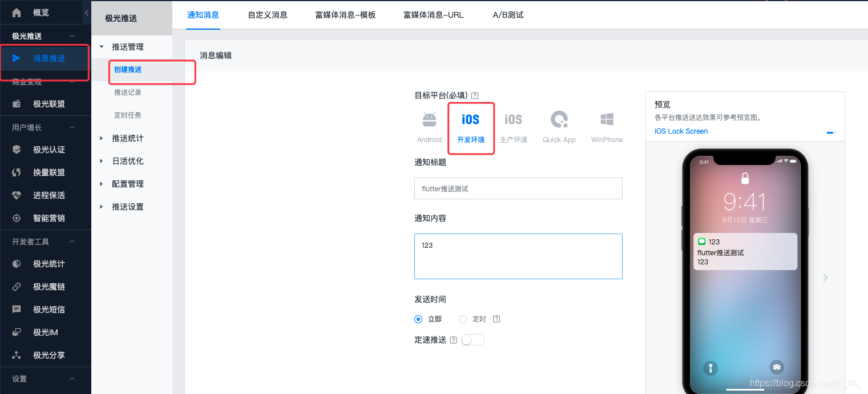Collapse the 推送管理 tree group
The width and height of the screenshot is (868, 394).
click(102, 47)
